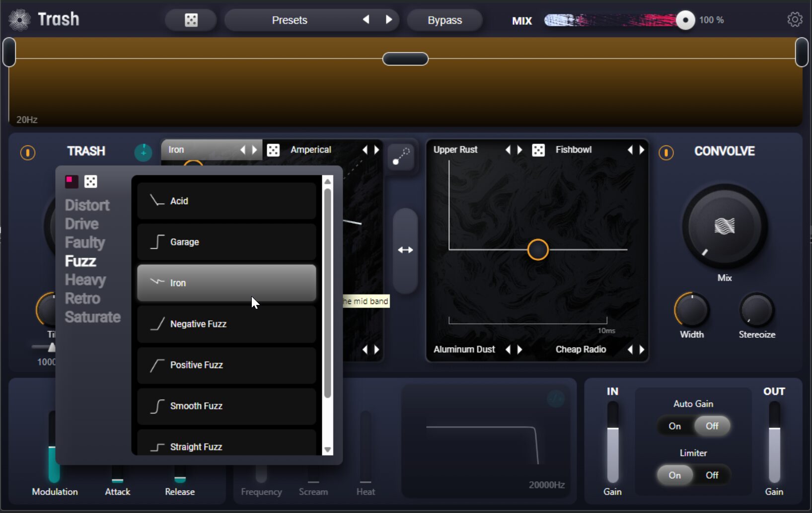Select the Fuzz category

click(80, 261)
